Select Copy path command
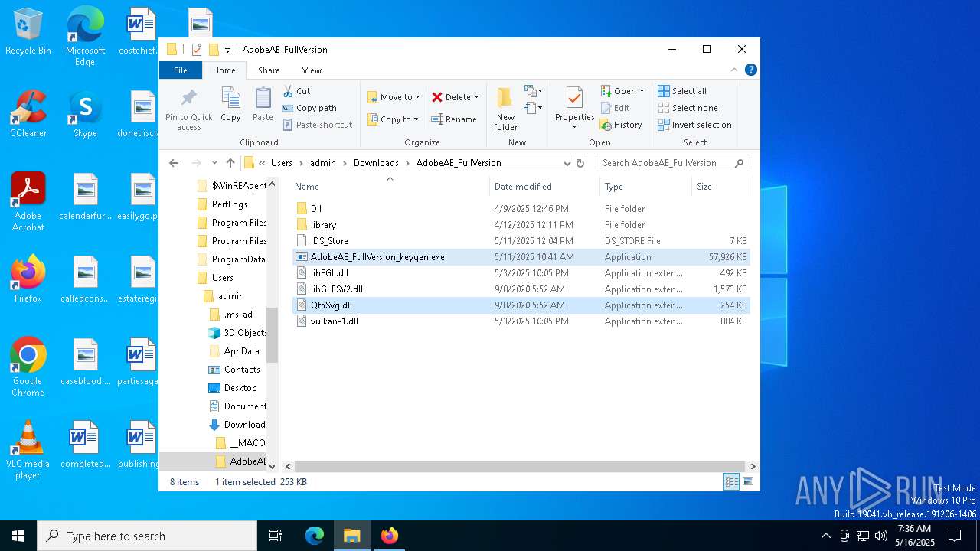 coord(309,108)
